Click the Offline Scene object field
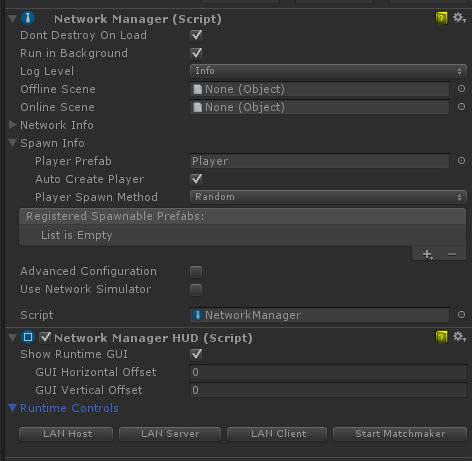Viewport: 472px width, 461px height. [319, 89]
